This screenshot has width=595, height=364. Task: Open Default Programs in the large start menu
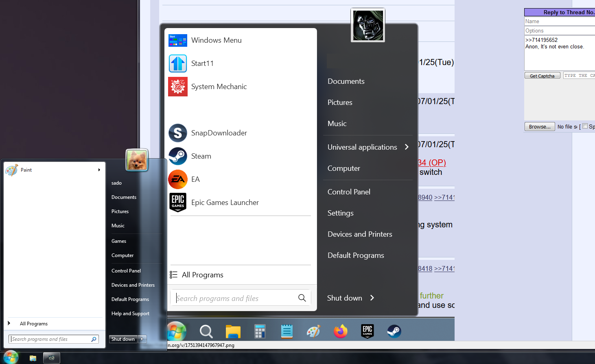356,255
